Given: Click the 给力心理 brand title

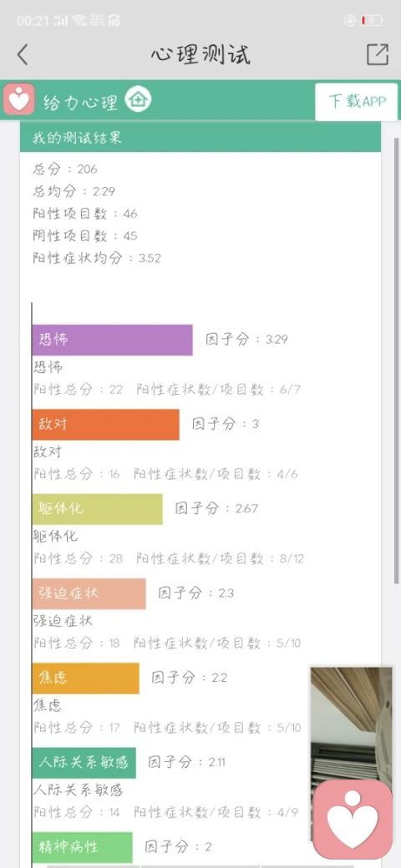Looking at the screenshot, I should pos(80,102).
